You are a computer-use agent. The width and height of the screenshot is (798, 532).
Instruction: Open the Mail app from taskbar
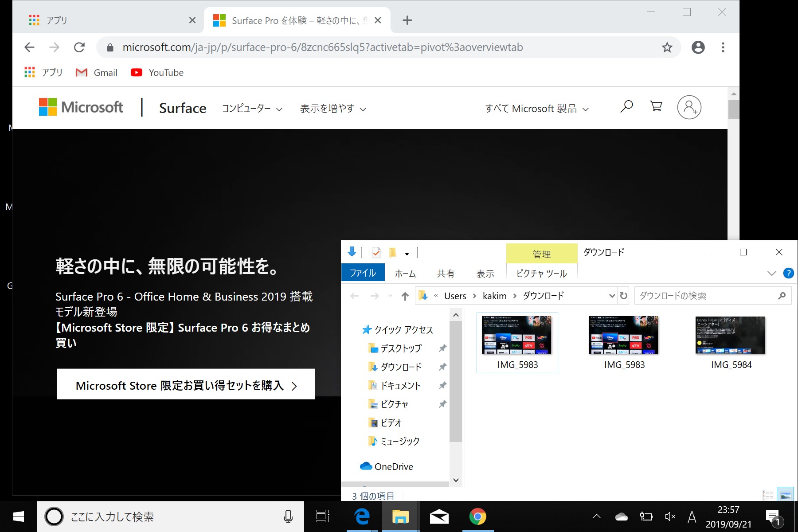point(439,516)
